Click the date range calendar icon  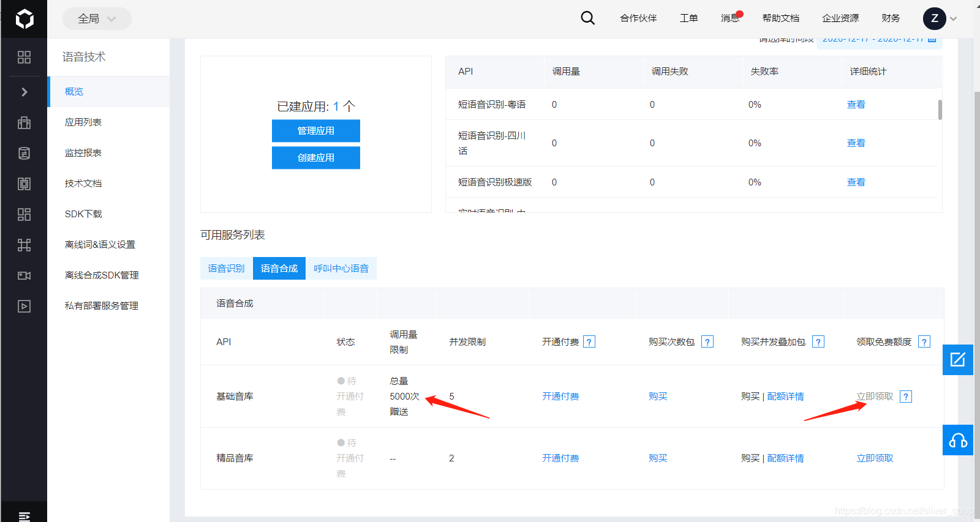pyautogui.click(x=932, y=40)
